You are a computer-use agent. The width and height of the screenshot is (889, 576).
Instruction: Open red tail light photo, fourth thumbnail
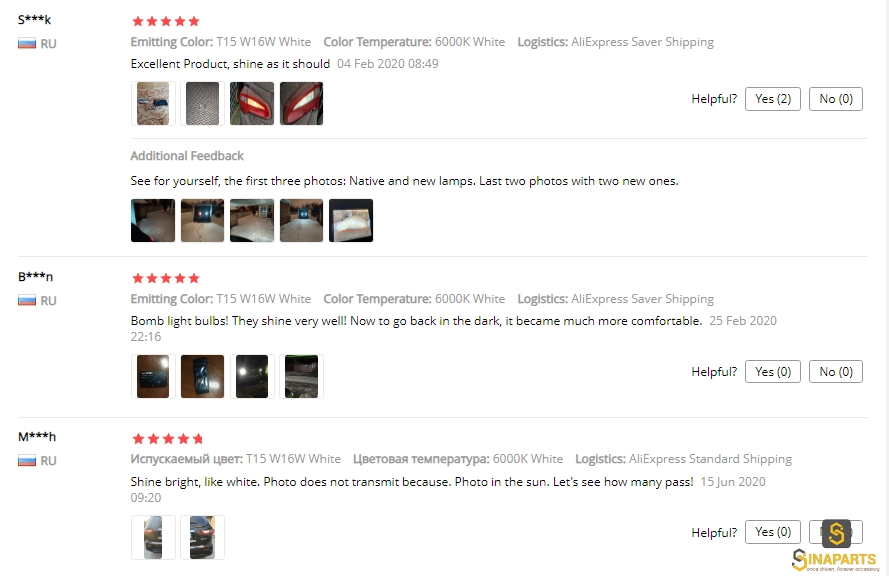(302, 103)
